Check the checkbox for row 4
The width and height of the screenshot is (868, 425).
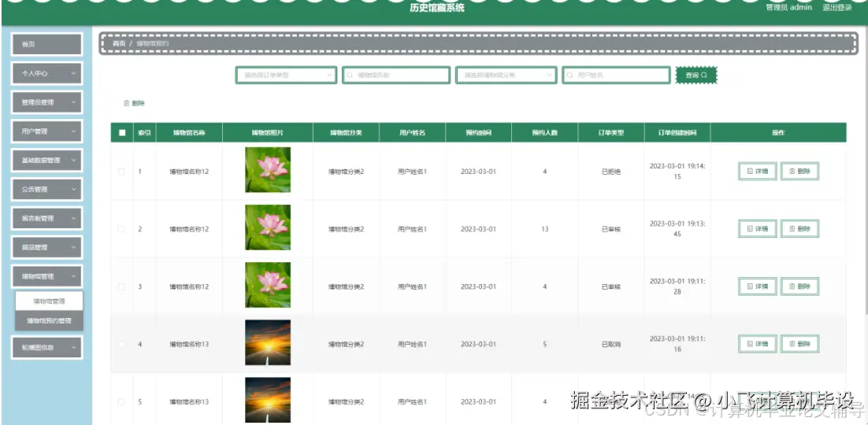[x=122, y=344]
